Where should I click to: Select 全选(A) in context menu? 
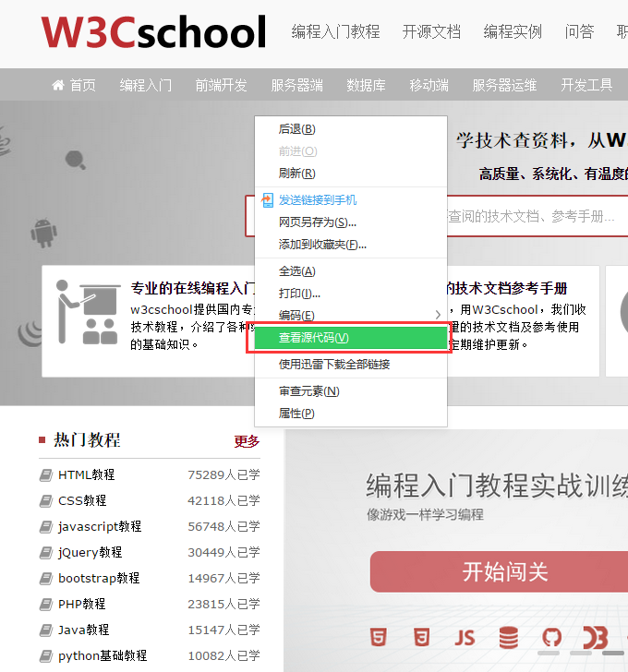(x=351, y=271)
